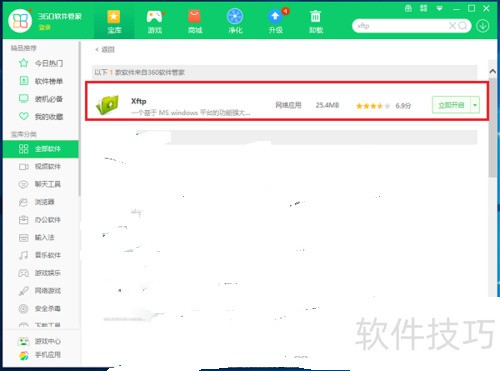Open the 卸载 uninstall tab
Viewport: 500px width, 371px height.
(316, 22)
